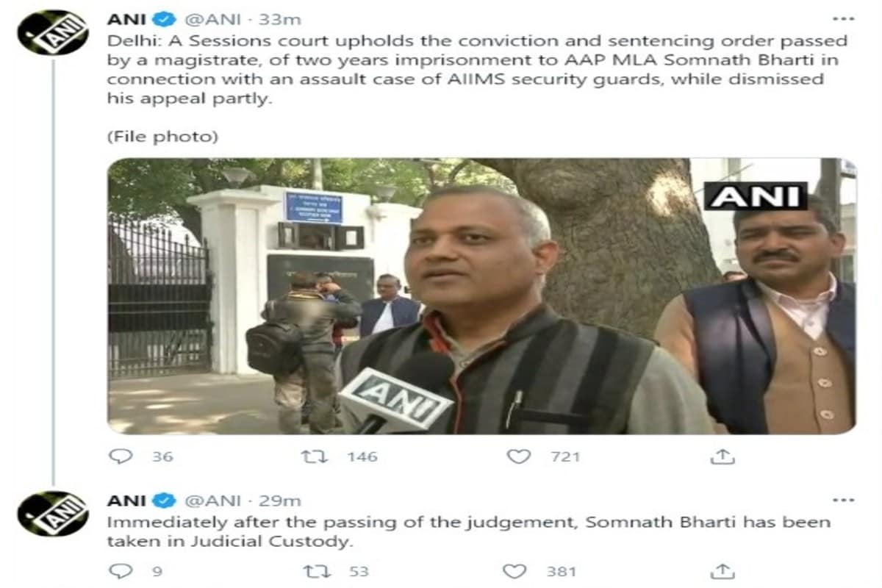Open ANI profile avatar on first tweet

53,32
